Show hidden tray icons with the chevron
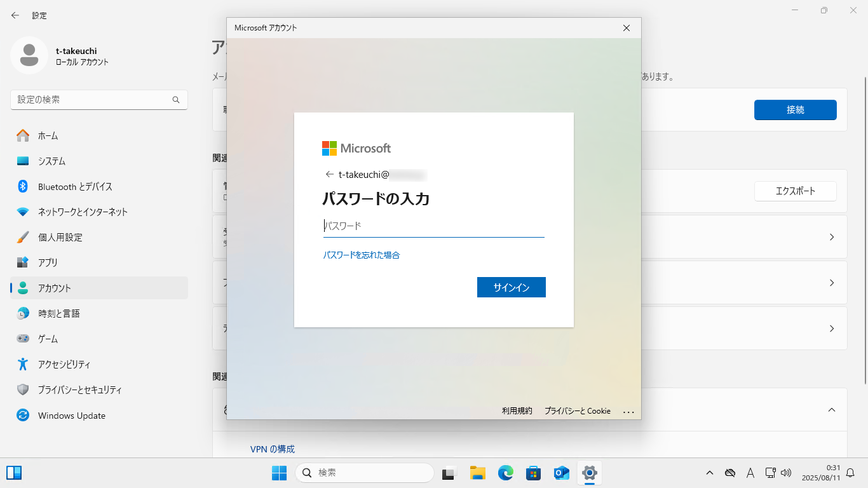This screenshot has width=868, height=488. pos(710,473)
